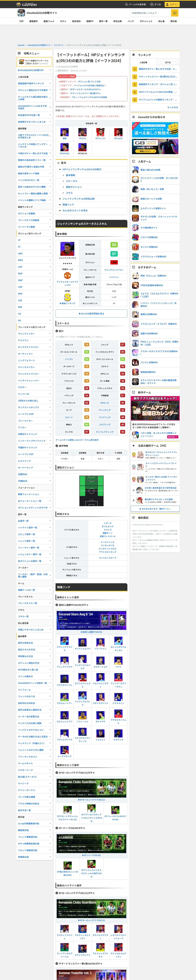
Task: Open the eFootball2024攻略TOP sidebar row
Action: tap(34, 70)
